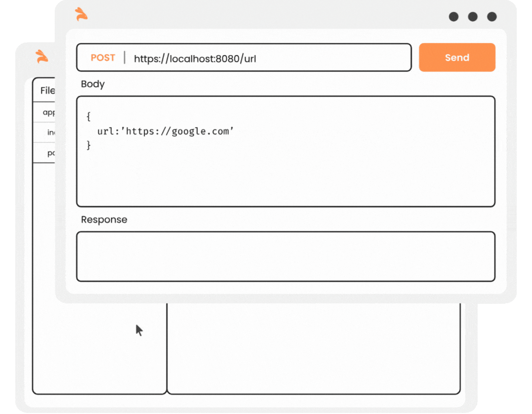Select the Response section label

pos(104,220)
